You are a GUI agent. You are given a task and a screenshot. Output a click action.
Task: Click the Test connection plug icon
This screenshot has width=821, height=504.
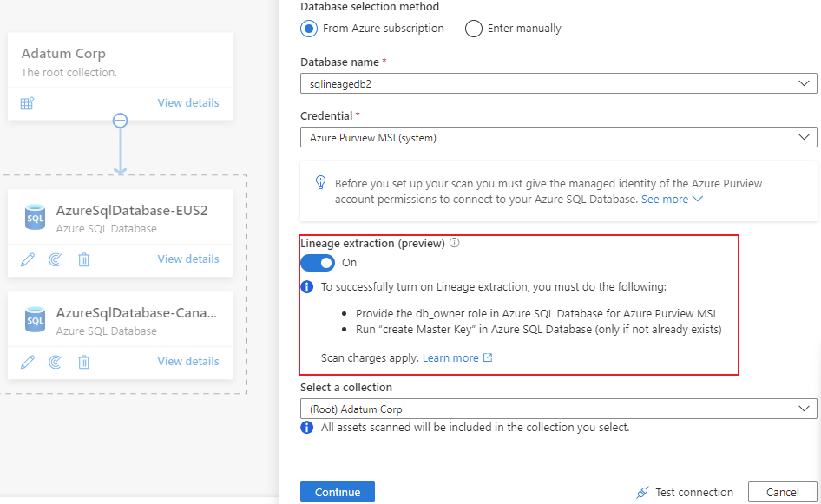click(642, 493)
